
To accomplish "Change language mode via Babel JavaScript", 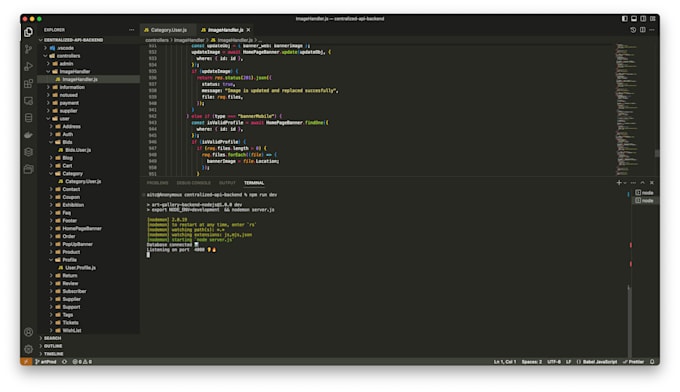I will (x=597, y=362).
